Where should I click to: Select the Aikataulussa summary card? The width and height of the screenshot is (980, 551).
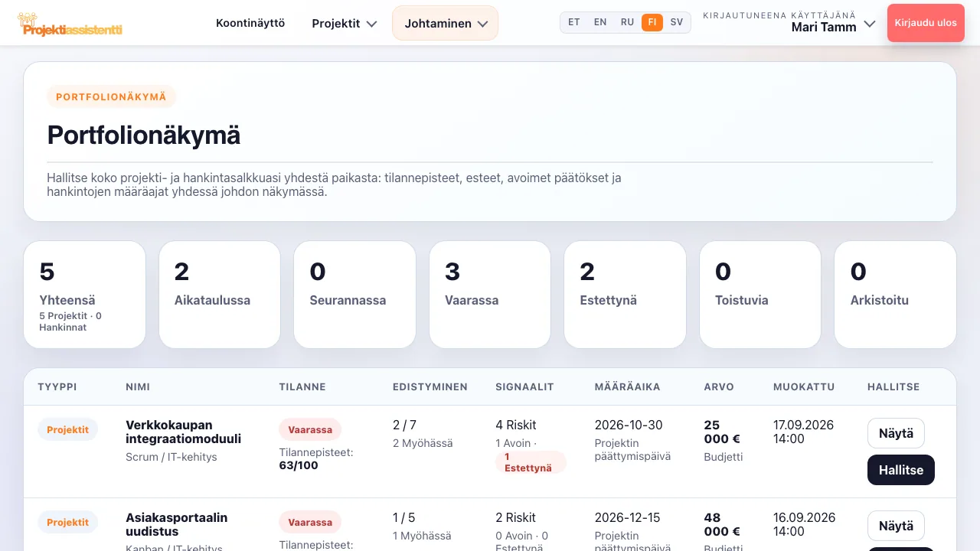coord(220,295)
